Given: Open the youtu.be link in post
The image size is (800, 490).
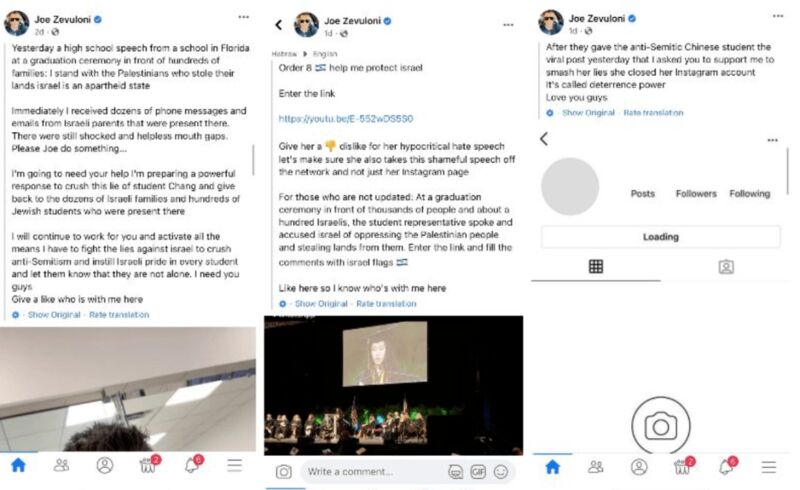Looking at the screenshot, I should pos(346,119).
